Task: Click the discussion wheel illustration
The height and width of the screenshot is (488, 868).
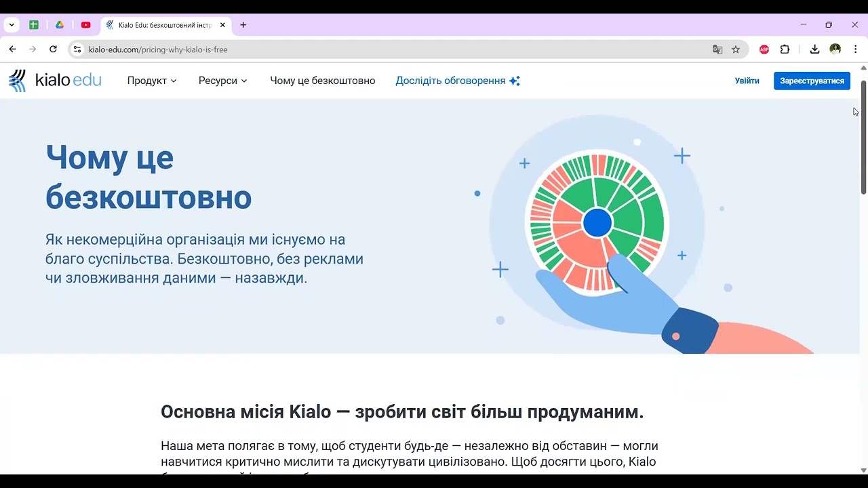Action: point(597,223)
